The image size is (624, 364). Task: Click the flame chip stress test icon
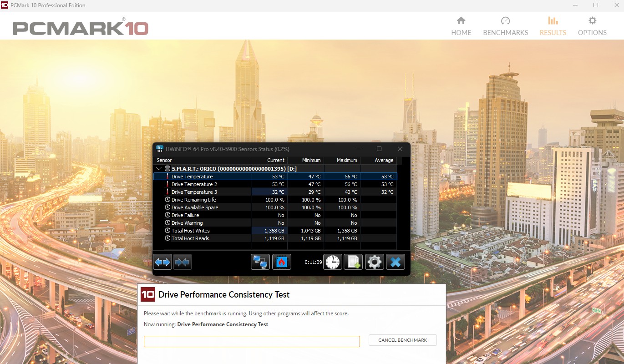point(281,262)
